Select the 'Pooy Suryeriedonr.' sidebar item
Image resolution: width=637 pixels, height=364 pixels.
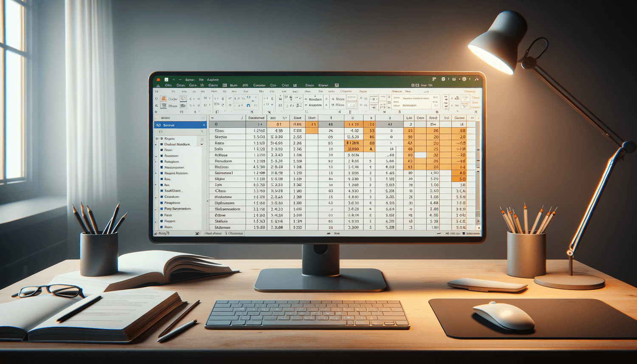(178, 209)
